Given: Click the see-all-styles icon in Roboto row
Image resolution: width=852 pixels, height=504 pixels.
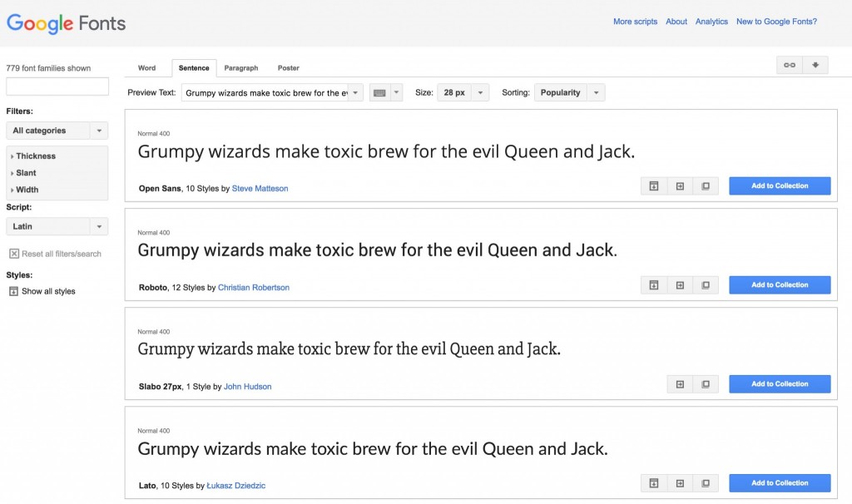Looking at the screenshot, I should coord(654,285).
